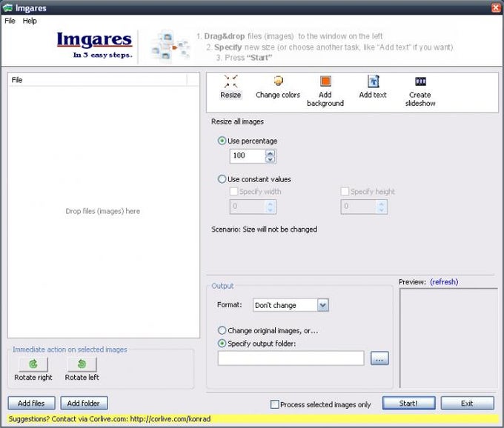The height and width of the screenshot is (428, 504).
Task: Click the Drop files (images) here area
Action: tap(103, 211)
